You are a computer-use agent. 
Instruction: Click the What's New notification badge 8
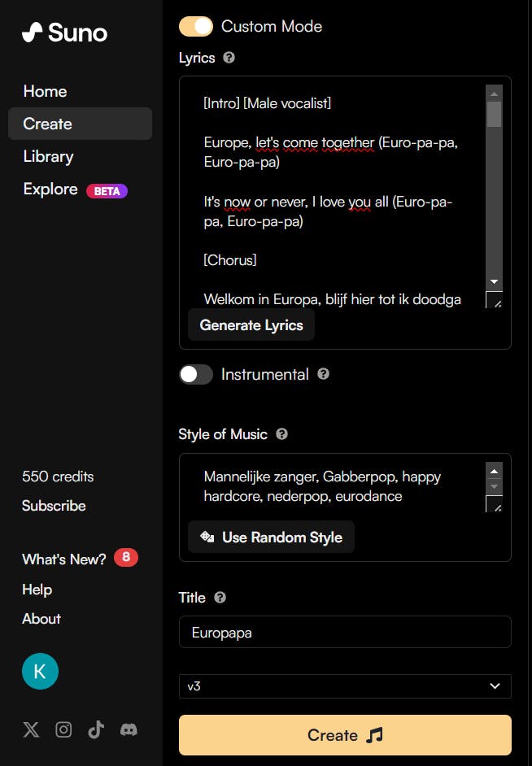point(126,557)
